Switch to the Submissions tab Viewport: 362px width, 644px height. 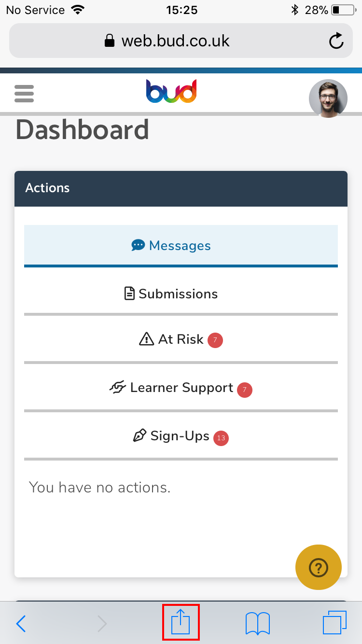click(181, 294)
